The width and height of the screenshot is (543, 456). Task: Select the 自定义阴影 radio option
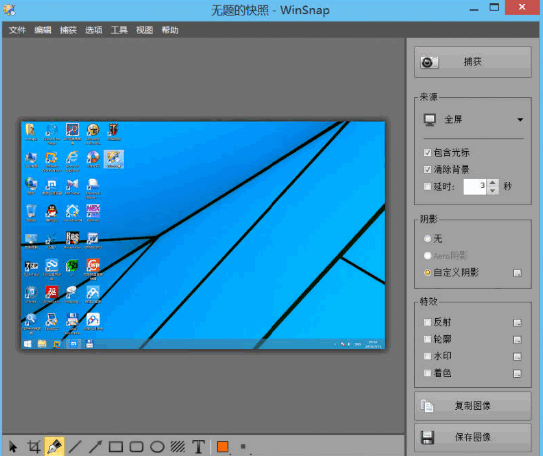click(427, 272)
